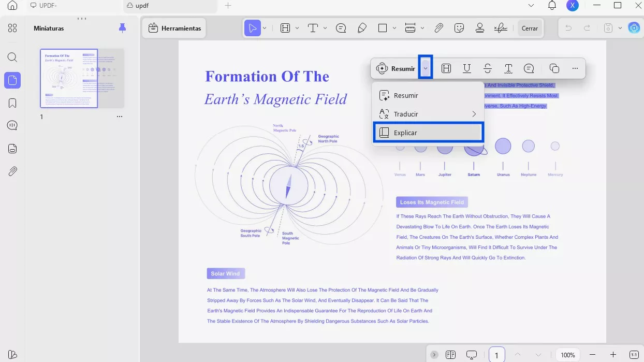This screenshot has height=362, width=644.
Task: Select the rectangle shape tool
Action: [383, 28]
